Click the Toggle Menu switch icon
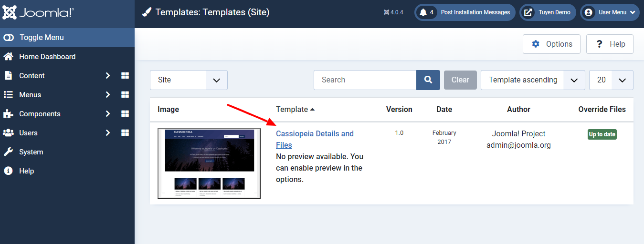The image size is (644, 244). click(9, 37)
